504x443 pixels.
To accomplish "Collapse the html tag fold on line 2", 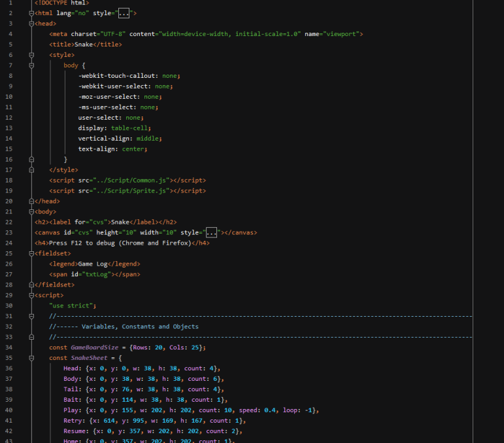I will [x=31, y=13].
